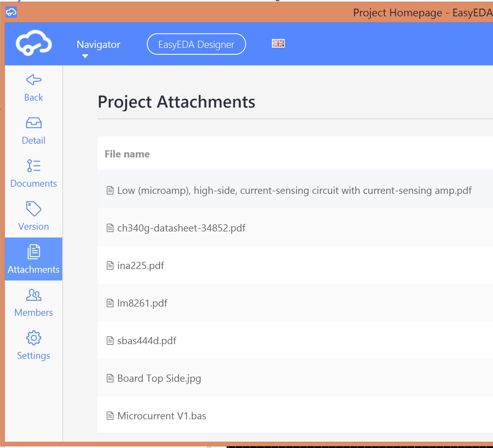Image resolution: width=493 pixels, height=448 pixels.
Task: Open the Version tag icon
Action: [34, 209]
